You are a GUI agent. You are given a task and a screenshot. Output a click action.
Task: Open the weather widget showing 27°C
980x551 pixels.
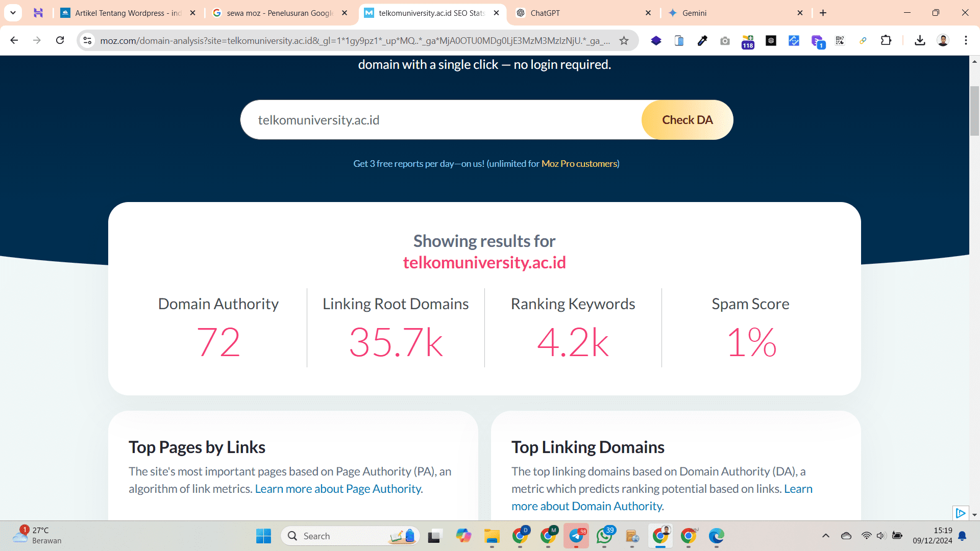click(37, 536)
